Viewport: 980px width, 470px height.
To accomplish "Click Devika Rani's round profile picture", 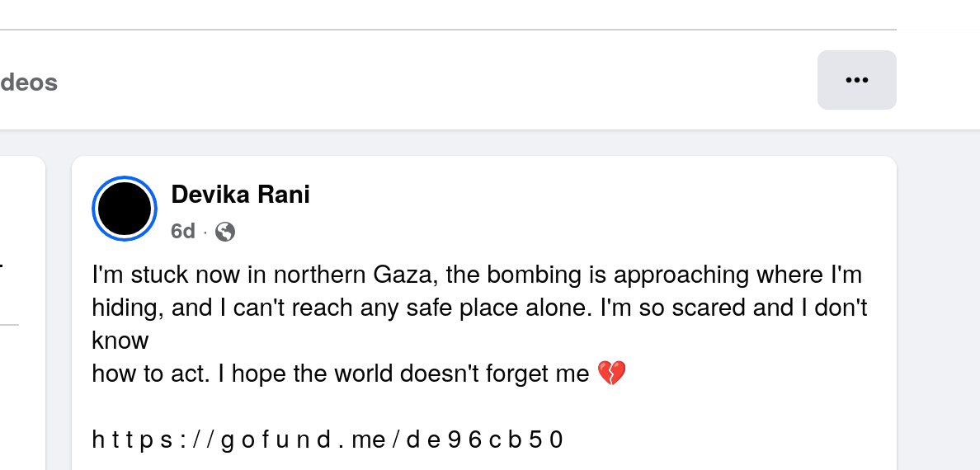I will 125,209.
